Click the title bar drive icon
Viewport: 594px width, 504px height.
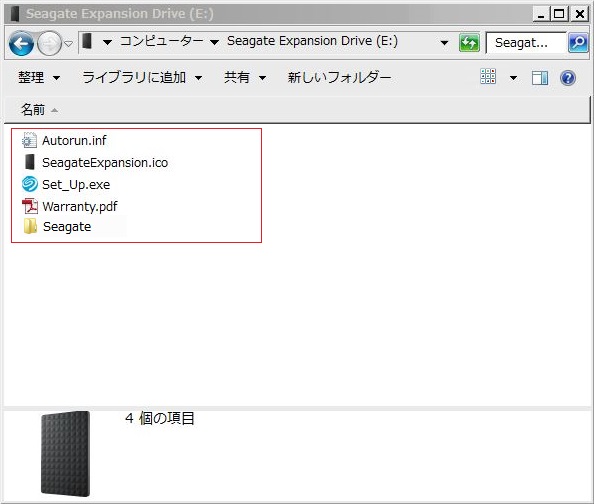pos(15,14)
